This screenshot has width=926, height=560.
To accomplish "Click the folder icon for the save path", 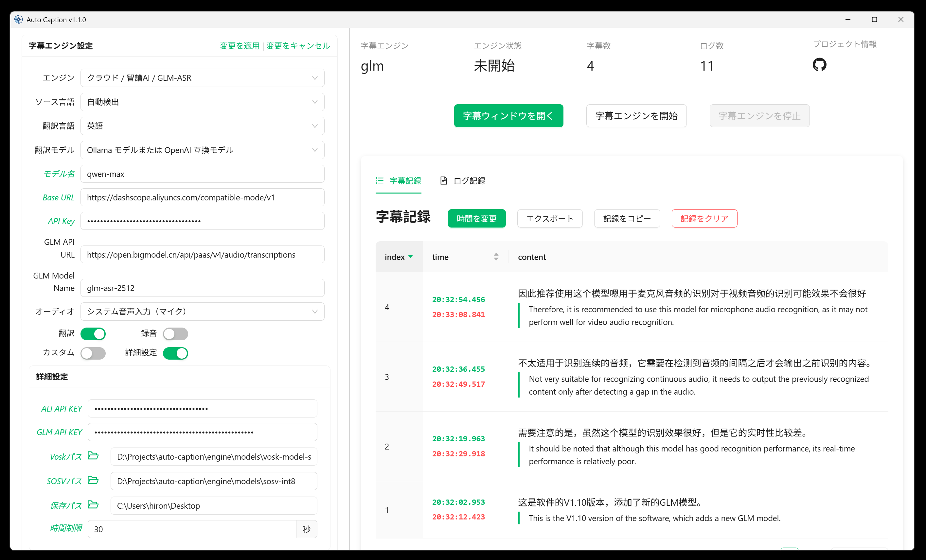I will 93,504.
